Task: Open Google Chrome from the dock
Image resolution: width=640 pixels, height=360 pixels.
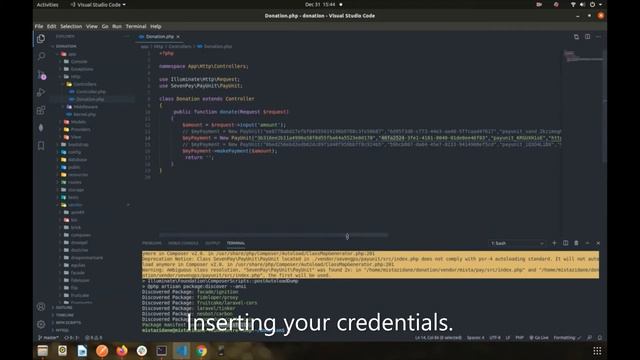Action: 201,351
